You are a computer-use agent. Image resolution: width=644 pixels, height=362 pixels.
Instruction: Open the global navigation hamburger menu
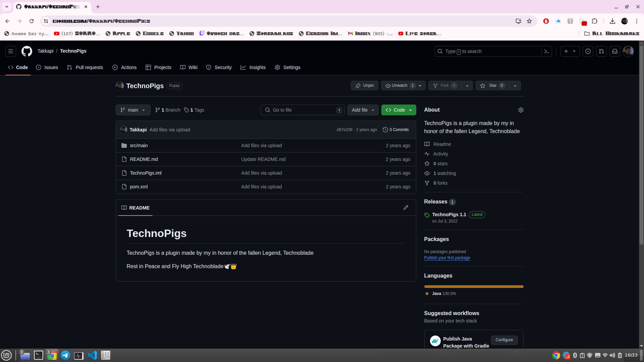(x=11, y=51)
